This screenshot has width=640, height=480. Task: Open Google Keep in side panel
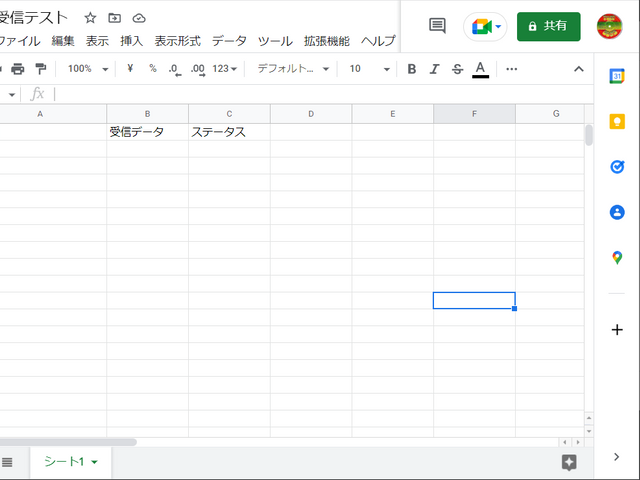pyautogui.click(x=617, y=122)
